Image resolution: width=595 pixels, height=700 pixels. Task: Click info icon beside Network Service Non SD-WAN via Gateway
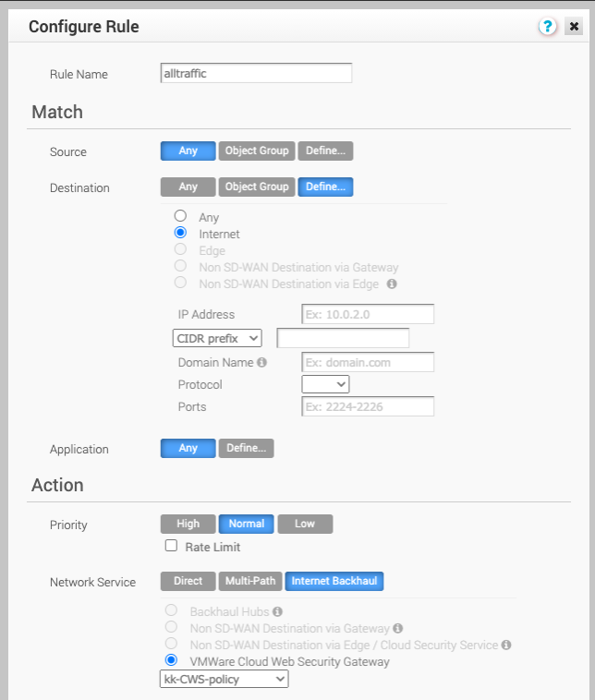(x=398, y=628)
